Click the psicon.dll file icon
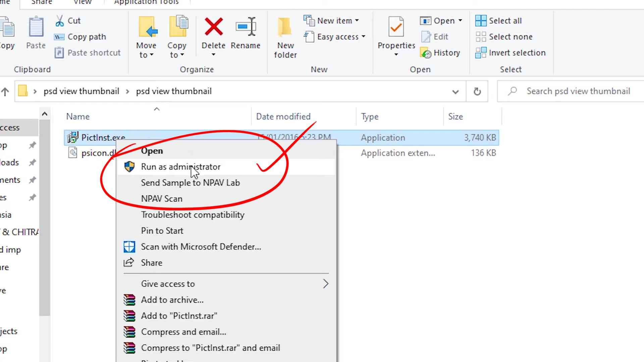The width and height of the screenshot is (644, 362). [x=73, y=153]
